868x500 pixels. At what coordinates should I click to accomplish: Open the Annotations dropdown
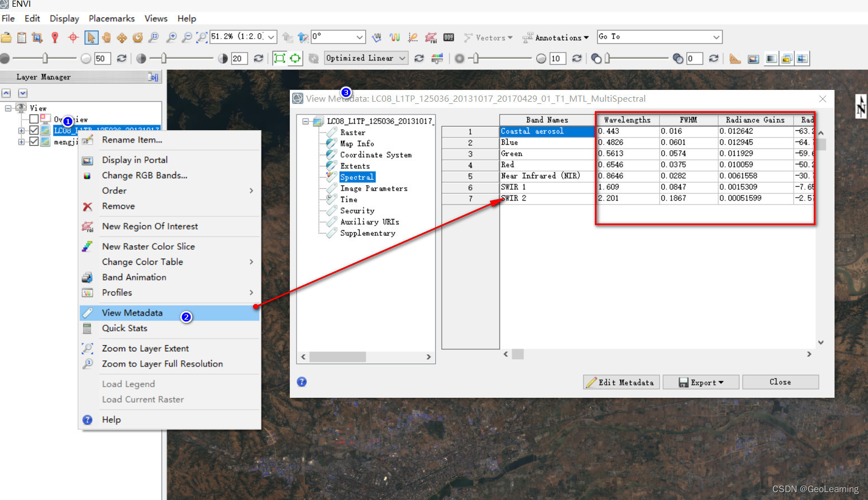click(x=555, y=37)
